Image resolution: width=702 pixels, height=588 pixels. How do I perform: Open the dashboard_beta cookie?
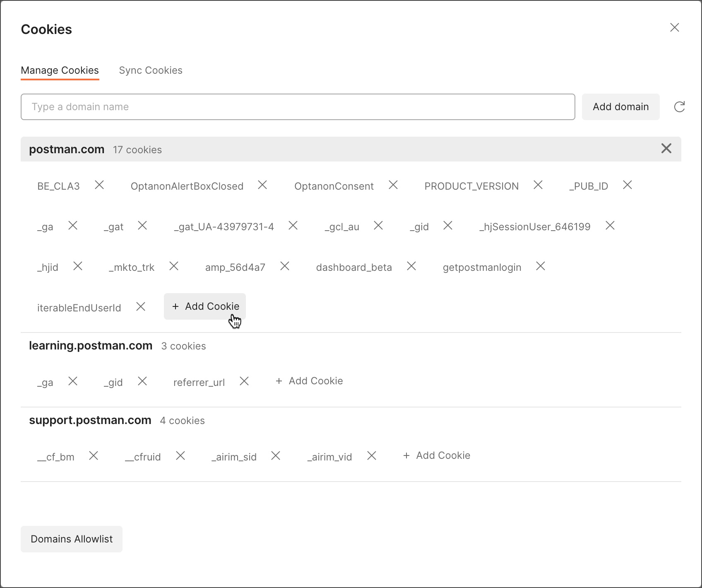coord(354,267)
